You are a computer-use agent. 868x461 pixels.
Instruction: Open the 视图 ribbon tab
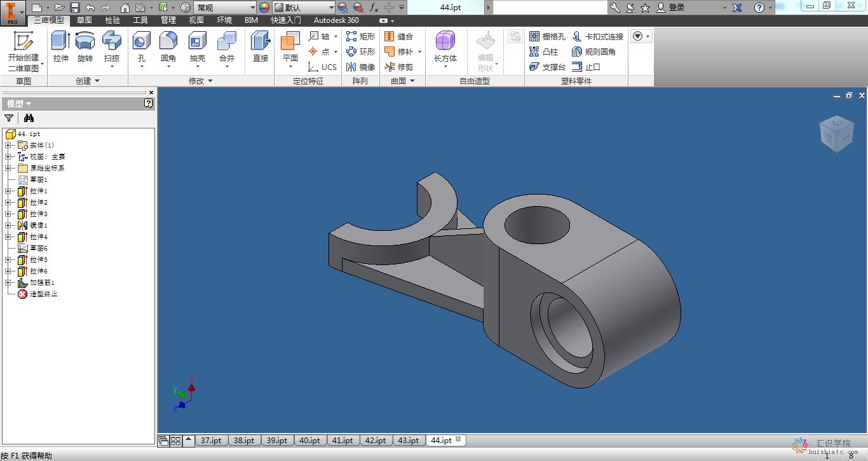(x=196, y=20)
